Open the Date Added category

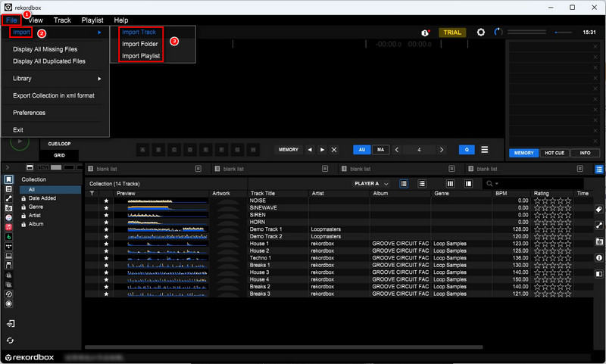coord(42,198)
